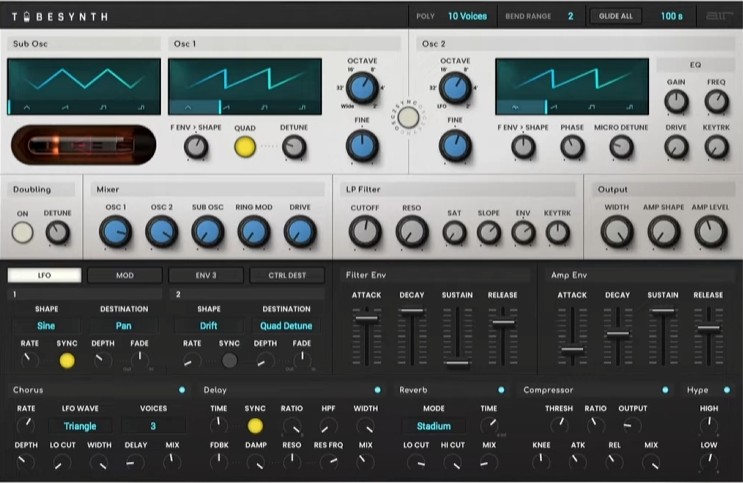
Task: Click the LP Filter CUTOFF knob
Action: point(365,232)
